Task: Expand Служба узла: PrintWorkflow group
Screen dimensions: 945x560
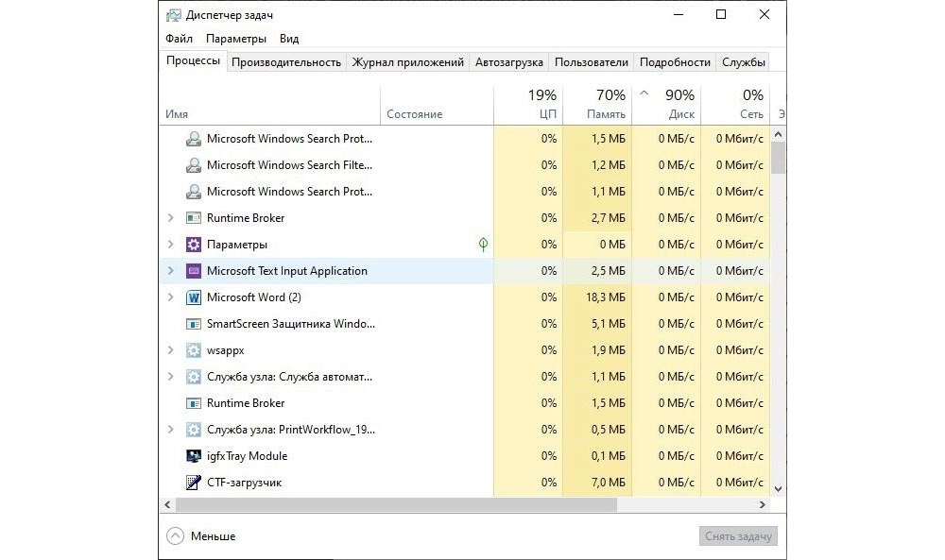Action: pyautogui.click(x=170, y=430)
